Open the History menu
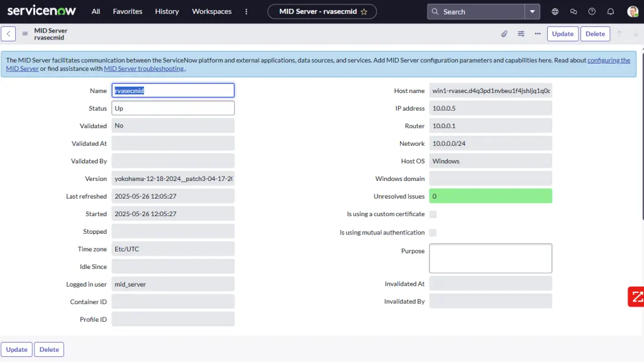Viewport: 644px width, 362px height. (x=167, y=11)
